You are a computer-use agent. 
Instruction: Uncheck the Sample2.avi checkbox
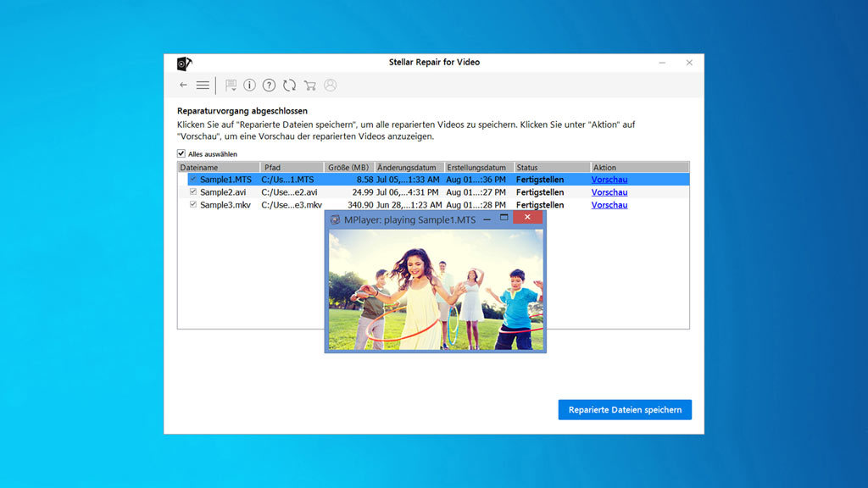tap(193, 192)
